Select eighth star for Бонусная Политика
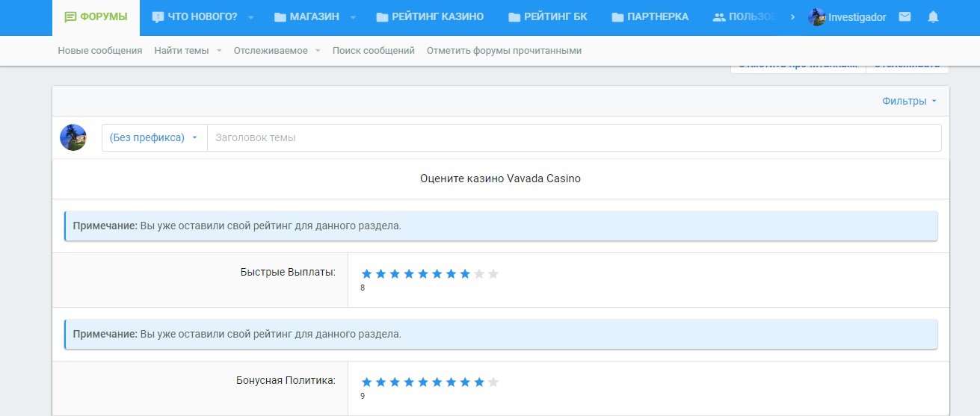The height and width of the screenshot is (416, 980). [465, 382]
